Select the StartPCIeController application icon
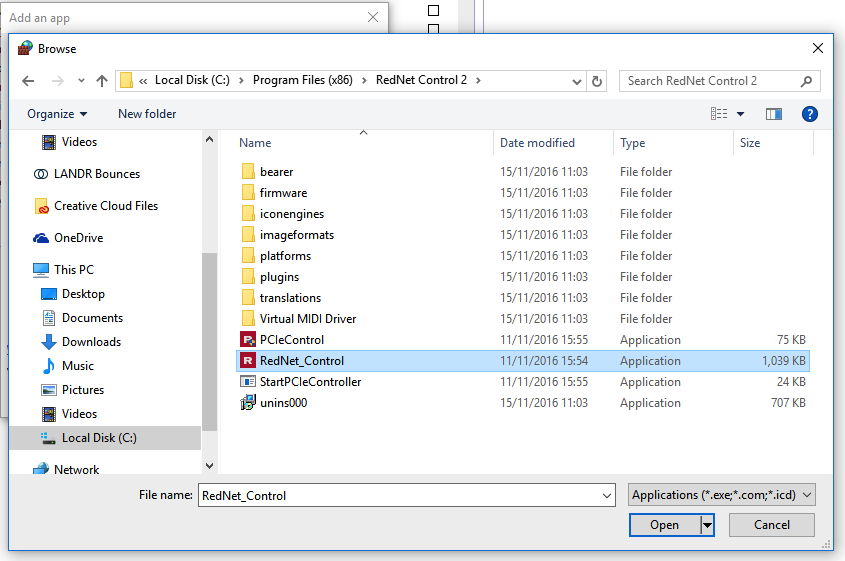Viewport: 845px width, 561px height. pos(248,382)
